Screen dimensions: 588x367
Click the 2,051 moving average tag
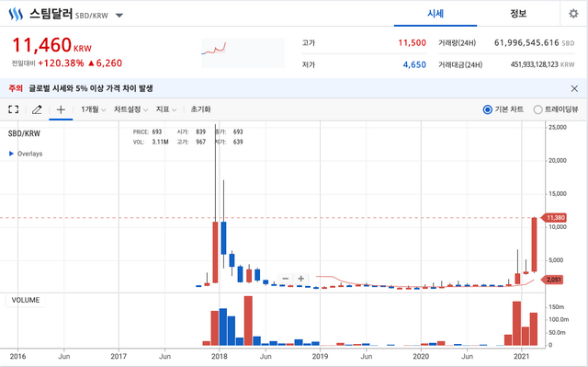coord(553,280)
